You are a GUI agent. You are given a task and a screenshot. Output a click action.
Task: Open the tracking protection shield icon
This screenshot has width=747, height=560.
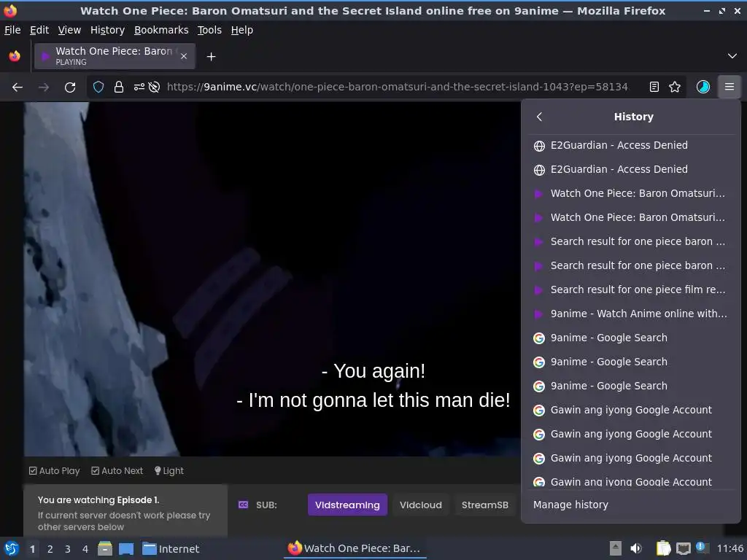pos(98,87)
